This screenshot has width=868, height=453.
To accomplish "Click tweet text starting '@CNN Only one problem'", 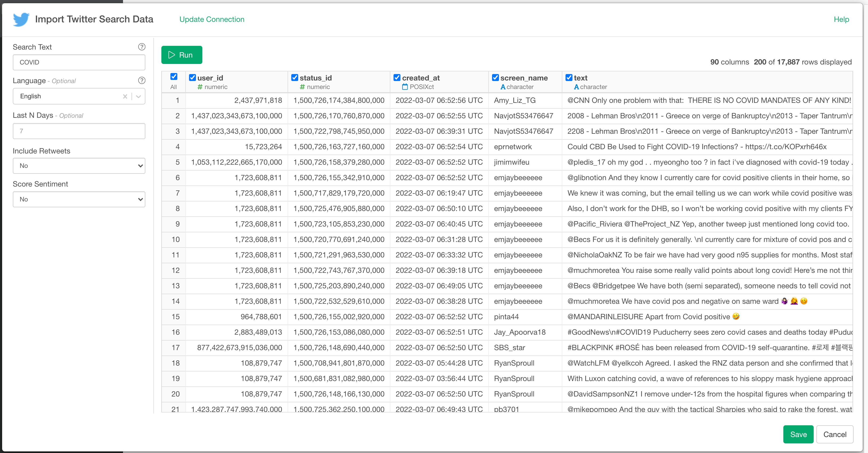I will coord(709,100).
